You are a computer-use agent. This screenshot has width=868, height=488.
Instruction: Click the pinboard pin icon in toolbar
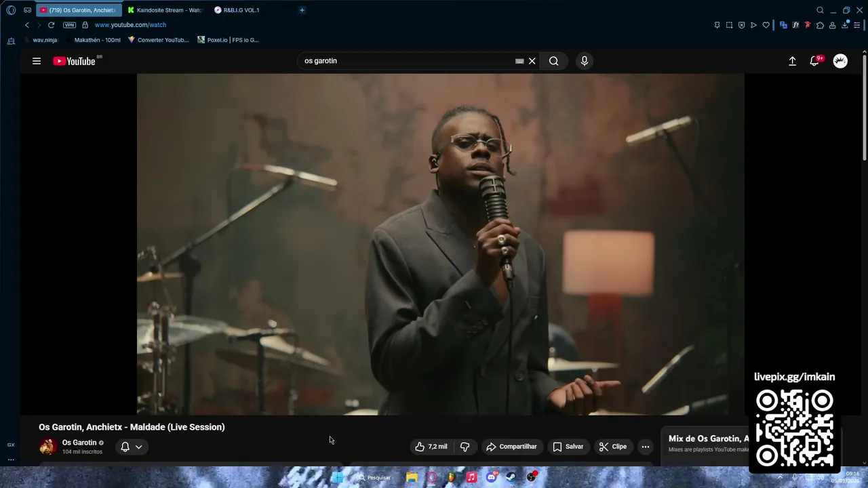[717, 25]
